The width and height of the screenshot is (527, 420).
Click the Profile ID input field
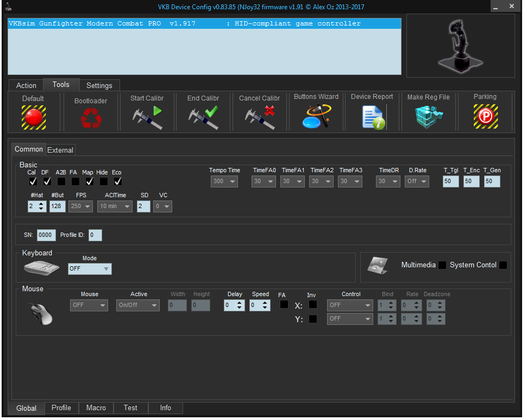coord(95,235)
